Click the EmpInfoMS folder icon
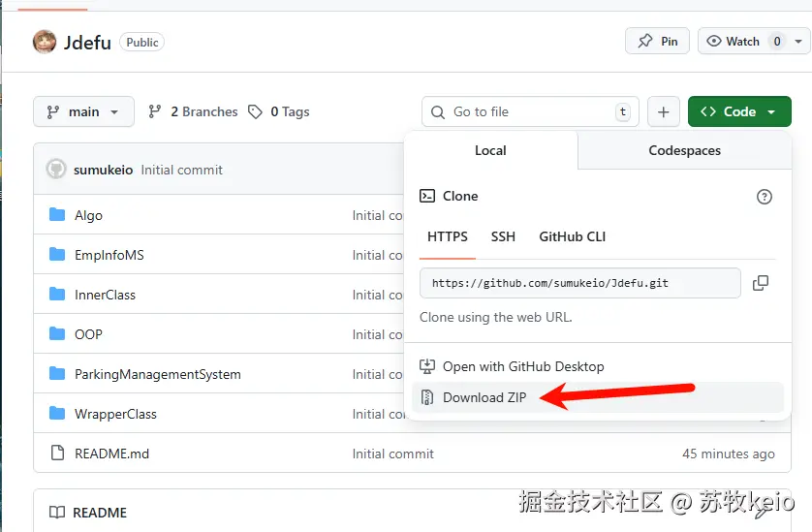812x532 pixels. [57, 254]
